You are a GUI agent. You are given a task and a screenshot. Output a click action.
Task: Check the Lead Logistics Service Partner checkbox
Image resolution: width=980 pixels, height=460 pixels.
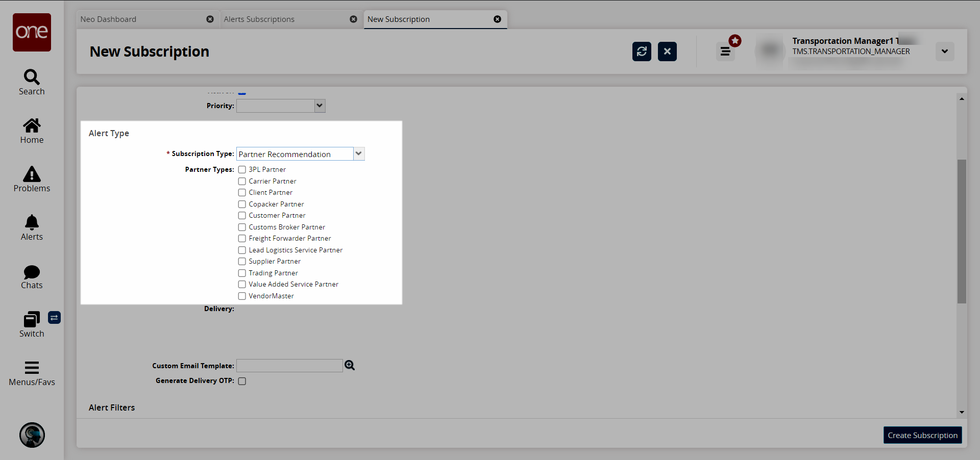point(242,250)
